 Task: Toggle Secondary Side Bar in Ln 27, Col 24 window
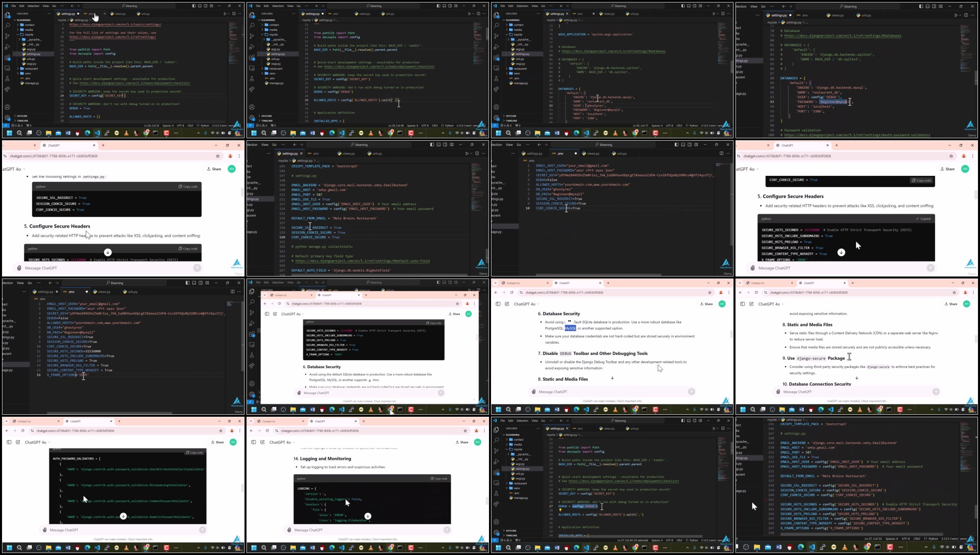pyautogui.click(x=695, y=421)
